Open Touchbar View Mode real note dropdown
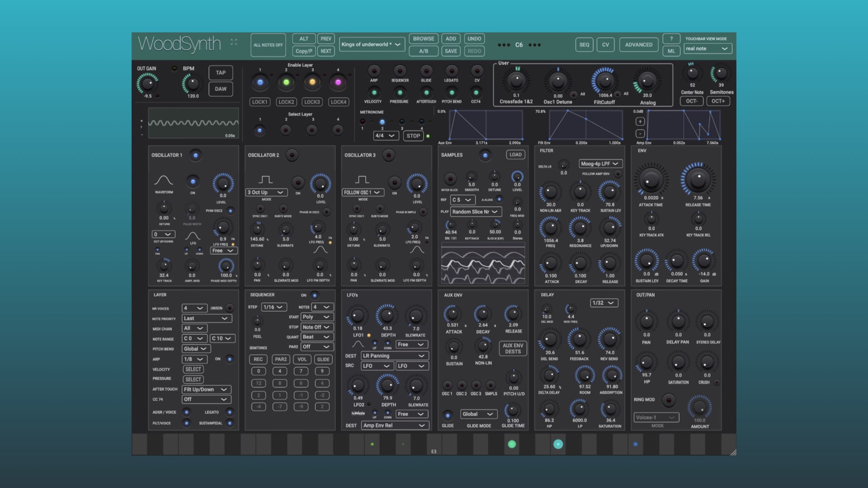 (708, 48)
